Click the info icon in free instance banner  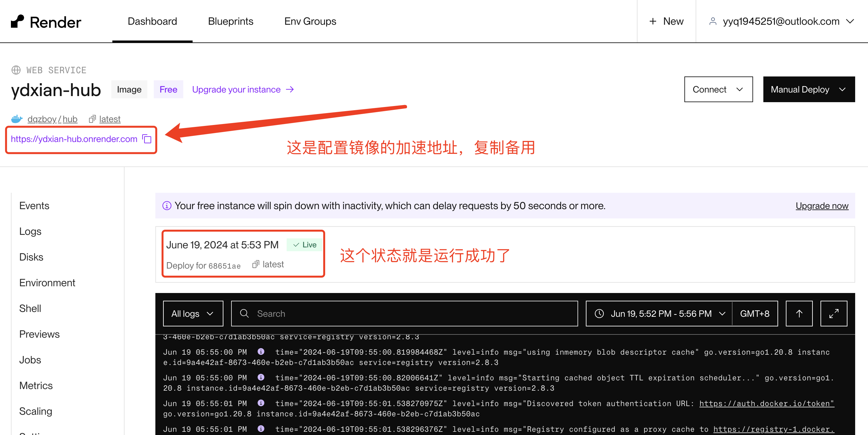(x=167, y=206)
